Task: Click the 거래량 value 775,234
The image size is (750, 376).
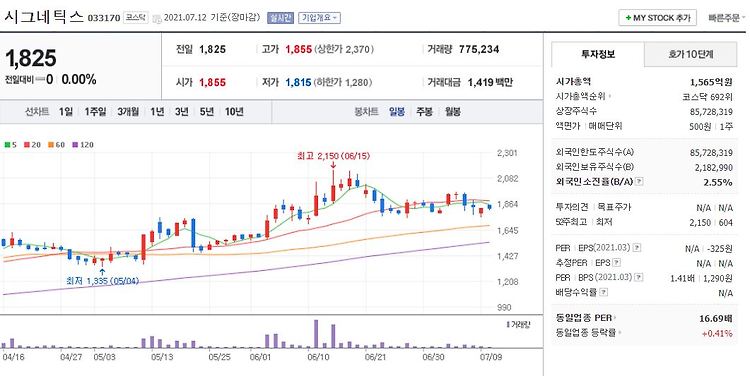Action: (x=479, y=49)
